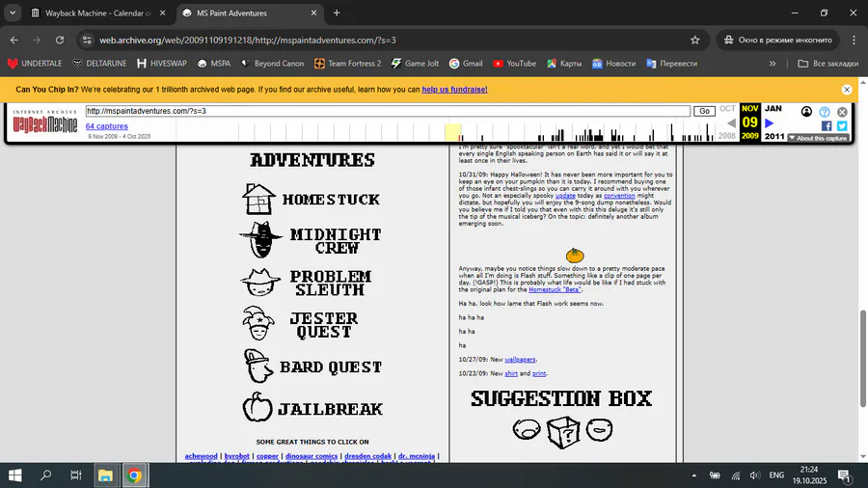This screenshot has height=488, width=868.
Task: Dismiss the yellow fundraising banner
Action: (x=847, y=90)
